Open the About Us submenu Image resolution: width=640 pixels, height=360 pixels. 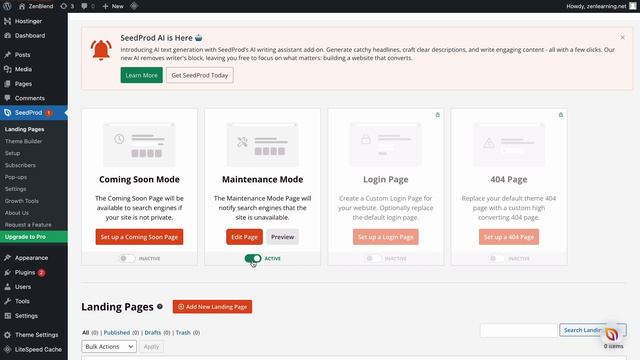[17, 213]
